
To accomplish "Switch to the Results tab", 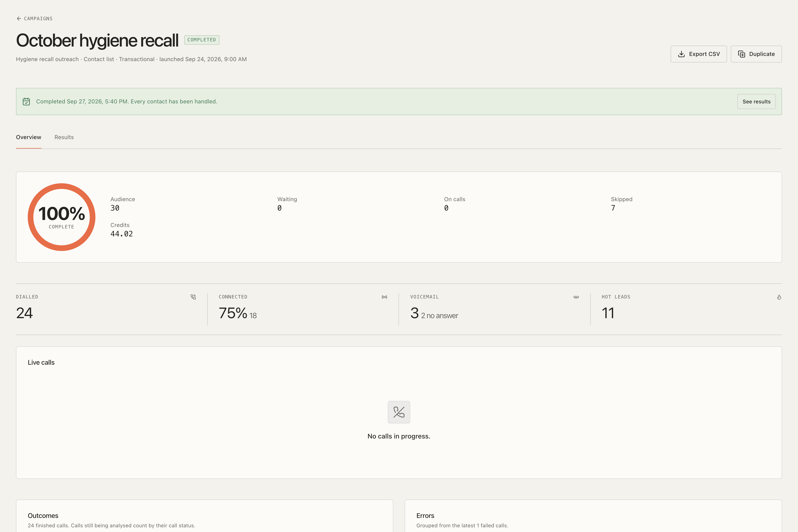I will coord(64,137).
